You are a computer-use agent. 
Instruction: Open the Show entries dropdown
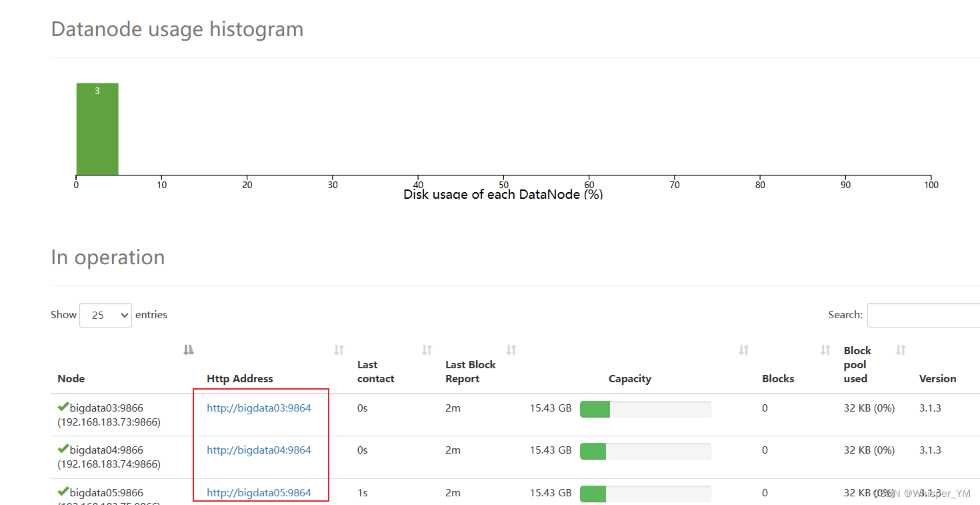point(105,314)
